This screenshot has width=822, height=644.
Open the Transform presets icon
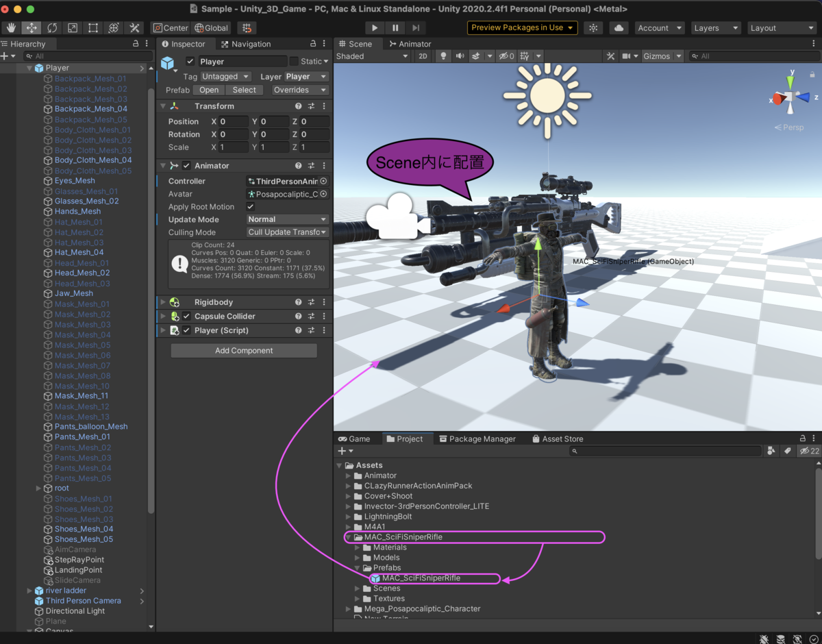311,106
